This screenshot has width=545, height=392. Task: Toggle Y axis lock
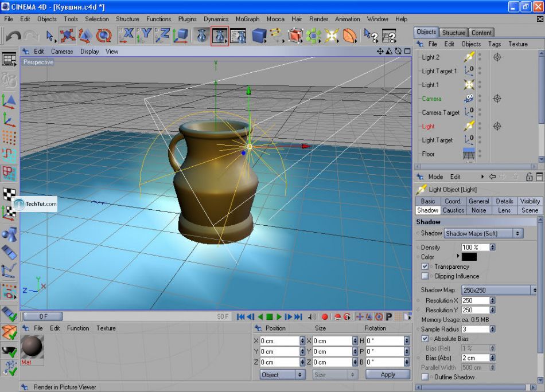point(144,36)
